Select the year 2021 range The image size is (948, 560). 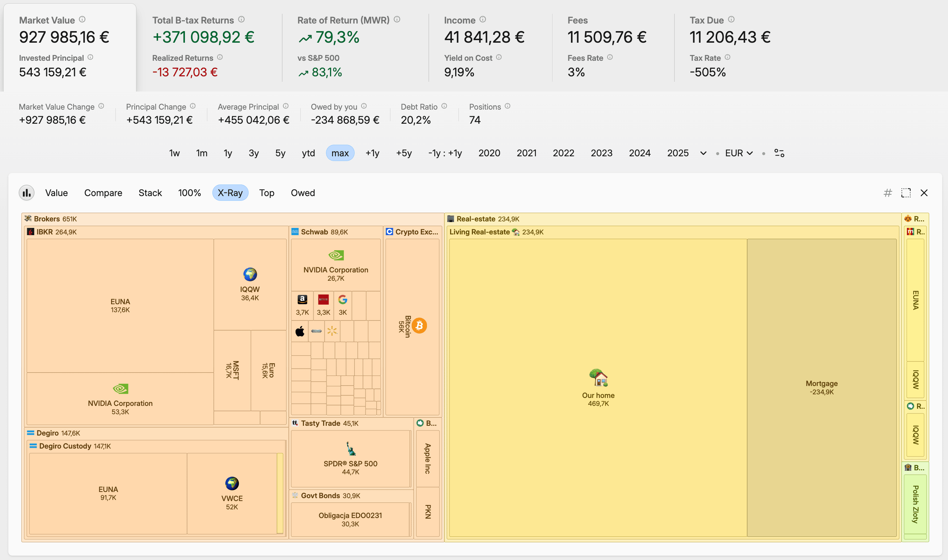[526, 153]
